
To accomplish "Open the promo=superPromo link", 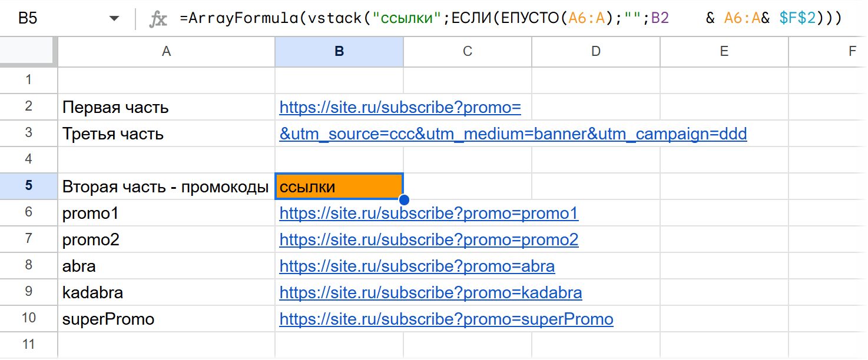I will [x=446, y=319].
